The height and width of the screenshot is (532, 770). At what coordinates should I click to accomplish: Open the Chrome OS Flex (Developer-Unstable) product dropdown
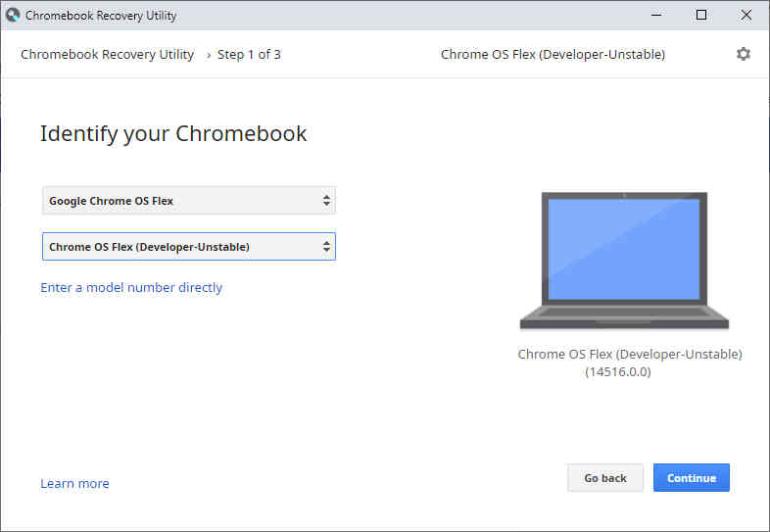189,247
